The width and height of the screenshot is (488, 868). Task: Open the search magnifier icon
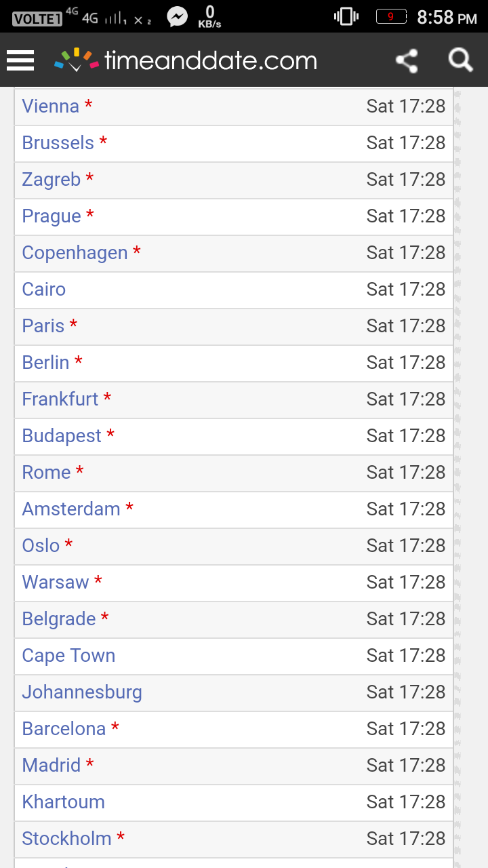pos(460,60)
